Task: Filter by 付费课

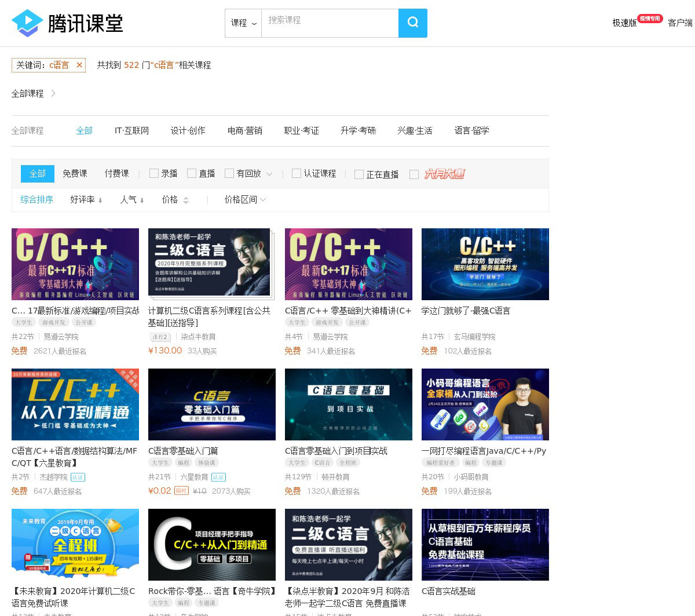Action: point(116,173)
